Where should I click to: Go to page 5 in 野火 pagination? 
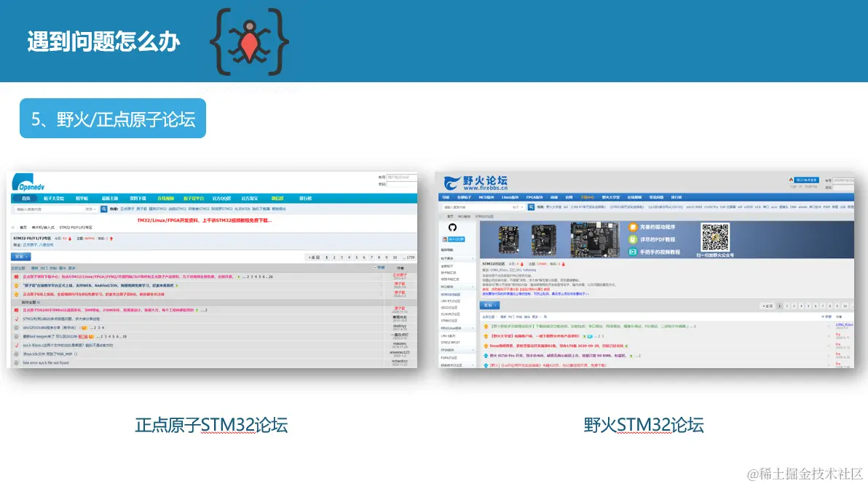point(808,306)
